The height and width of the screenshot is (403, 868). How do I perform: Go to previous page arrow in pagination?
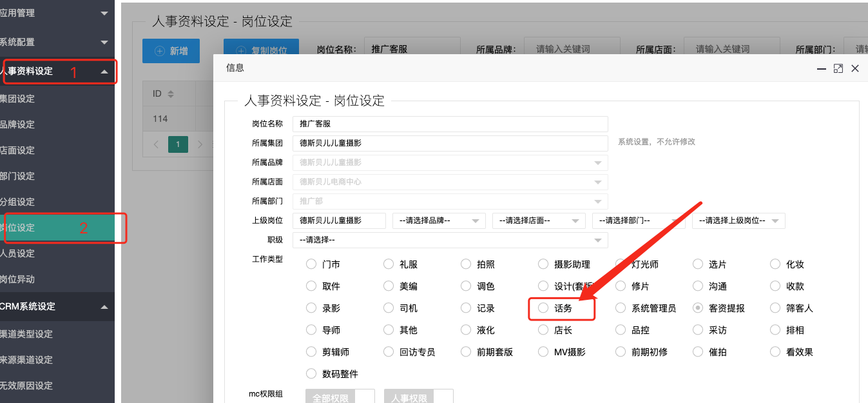tap(157, 144)
